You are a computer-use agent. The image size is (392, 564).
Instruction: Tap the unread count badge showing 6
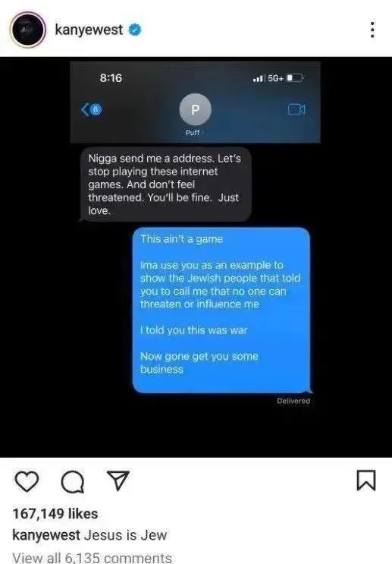[96, 109]
